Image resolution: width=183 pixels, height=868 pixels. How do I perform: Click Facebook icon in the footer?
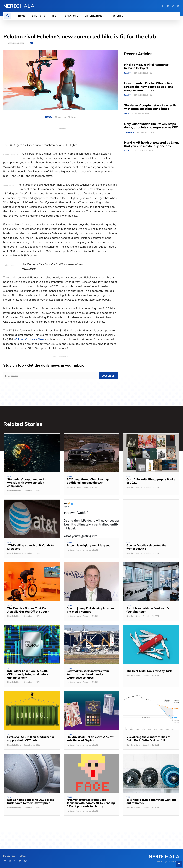point(5,861)
